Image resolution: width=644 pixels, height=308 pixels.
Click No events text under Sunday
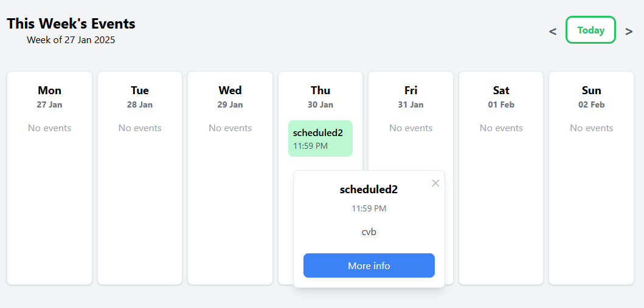click(591, 128)
